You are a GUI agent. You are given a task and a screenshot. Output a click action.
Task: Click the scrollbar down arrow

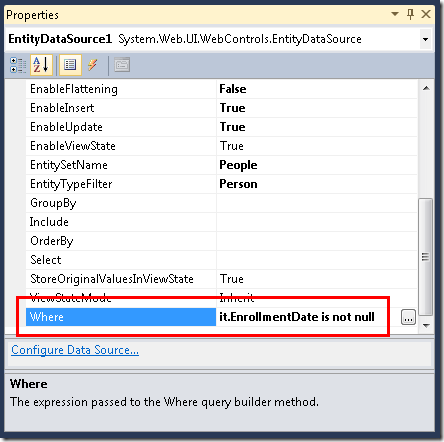[426, 325]
